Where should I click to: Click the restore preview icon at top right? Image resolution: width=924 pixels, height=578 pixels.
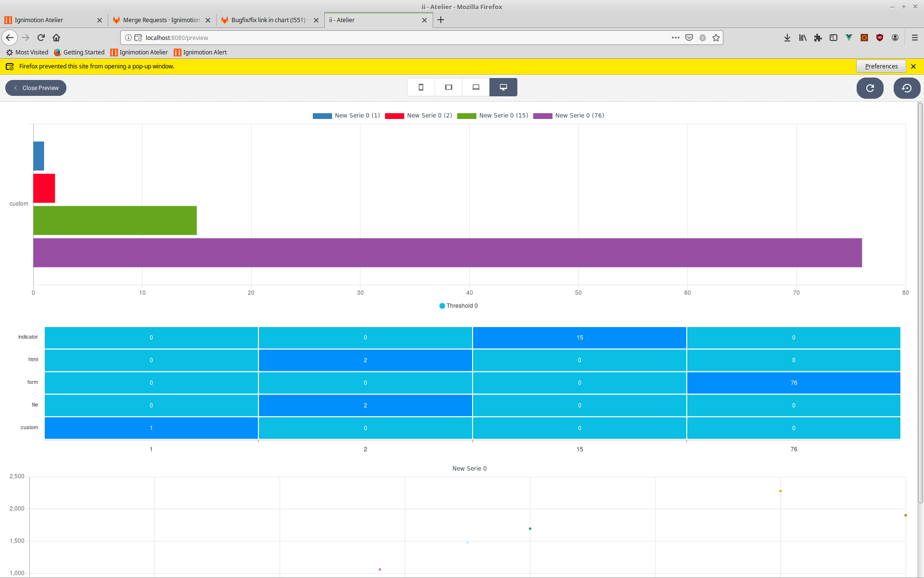pos(907,88)
